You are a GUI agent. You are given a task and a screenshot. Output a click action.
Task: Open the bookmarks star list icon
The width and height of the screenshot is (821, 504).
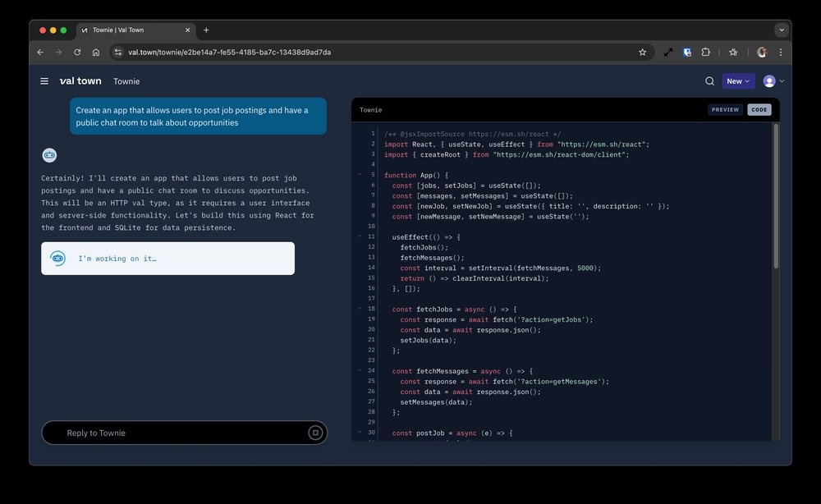(733, 53)
